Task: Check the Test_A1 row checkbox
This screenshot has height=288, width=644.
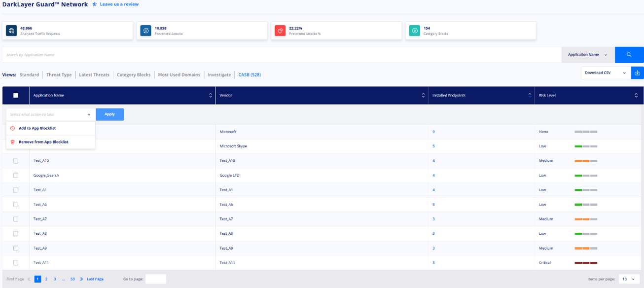Action: pos(16,190)
